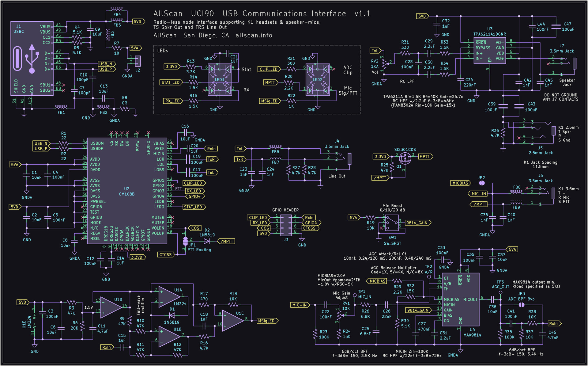Select the RV1 Mic Gain Adjust potentiometer

[x=339, y=315]
